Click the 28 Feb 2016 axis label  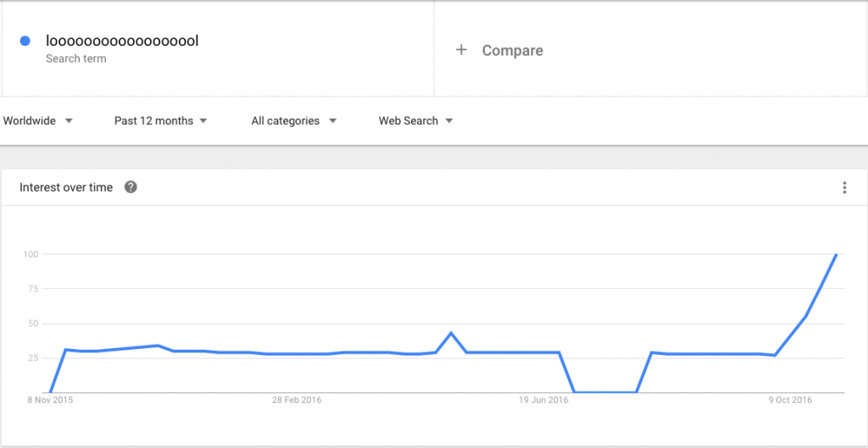click(297, 400)
